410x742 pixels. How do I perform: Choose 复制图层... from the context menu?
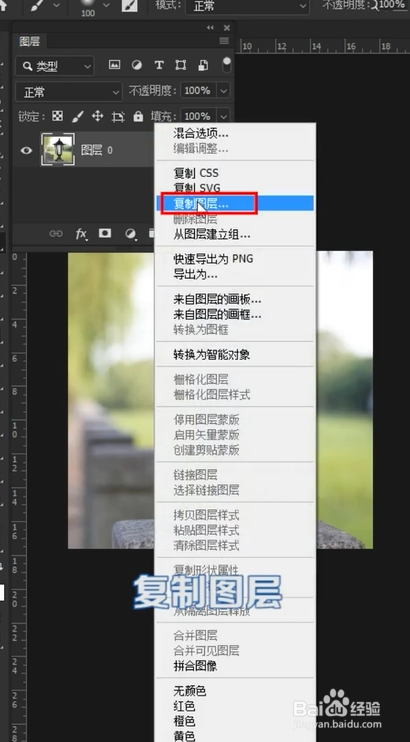(235, 203)
